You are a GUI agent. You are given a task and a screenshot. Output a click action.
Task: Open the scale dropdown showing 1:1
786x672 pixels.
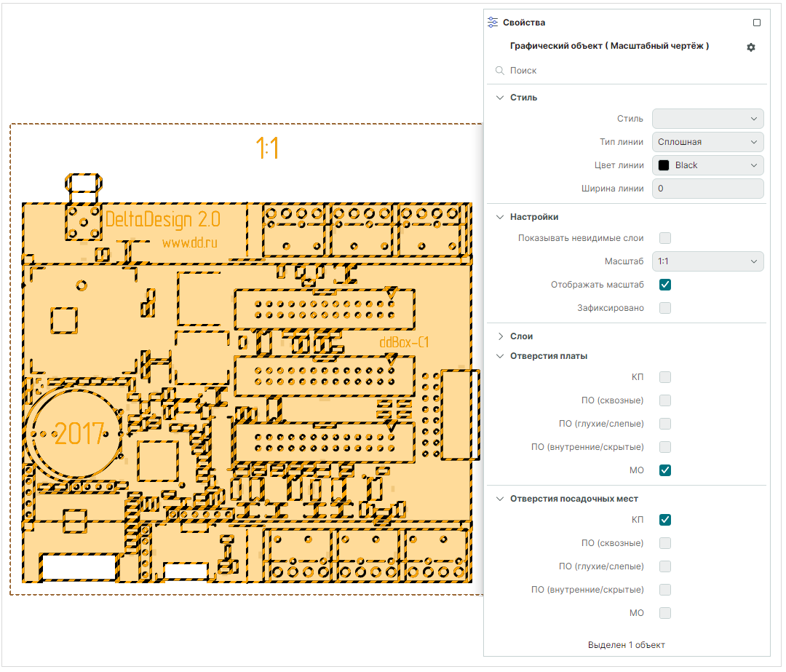707,261
